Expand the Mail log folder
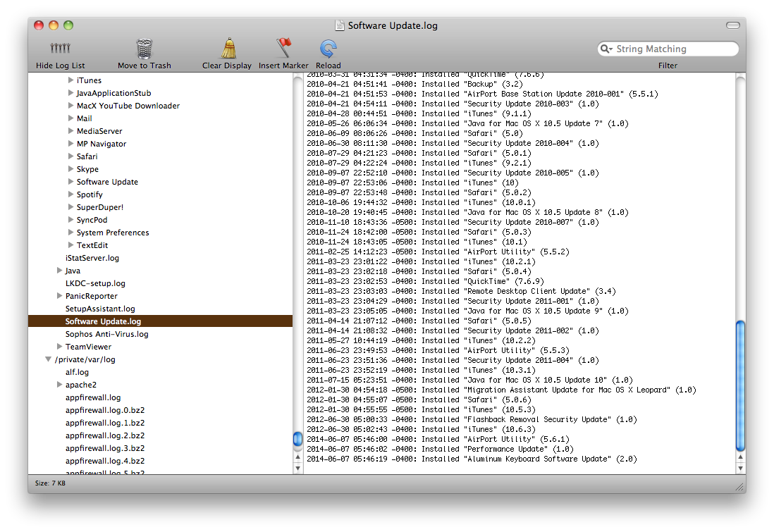Viewport: 774px width, 532px height. click(70, 118)
